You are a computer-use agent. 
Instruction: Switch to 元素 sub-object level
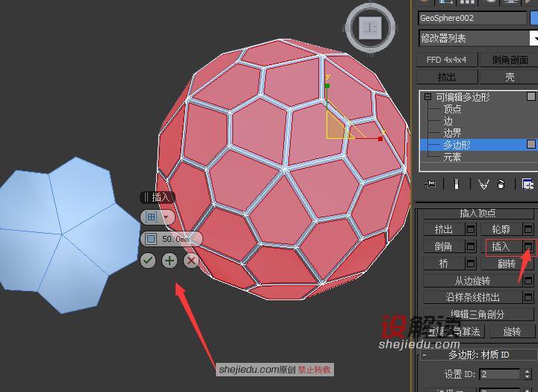pyautogui.click(x=452, y=157)
